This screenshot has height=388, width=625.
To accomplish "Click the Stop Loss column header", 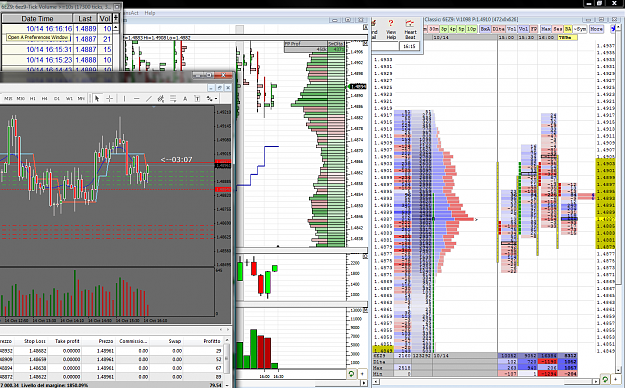I will [x=35, y=341].
